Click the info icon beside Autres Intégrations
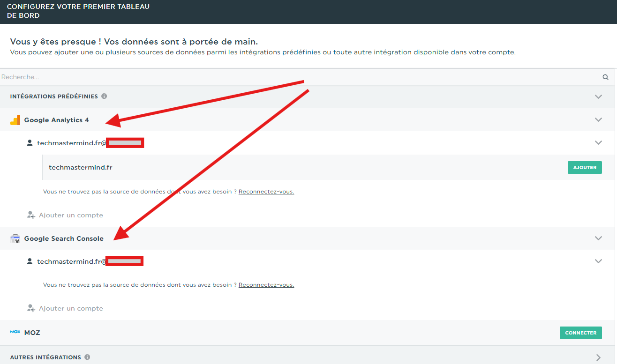The height and width of the screenshot is (364, 617). [x=87, y=357]
